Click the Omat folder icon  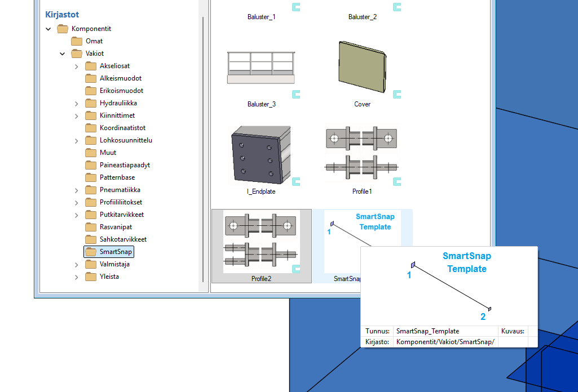click(x=77, y=41)
